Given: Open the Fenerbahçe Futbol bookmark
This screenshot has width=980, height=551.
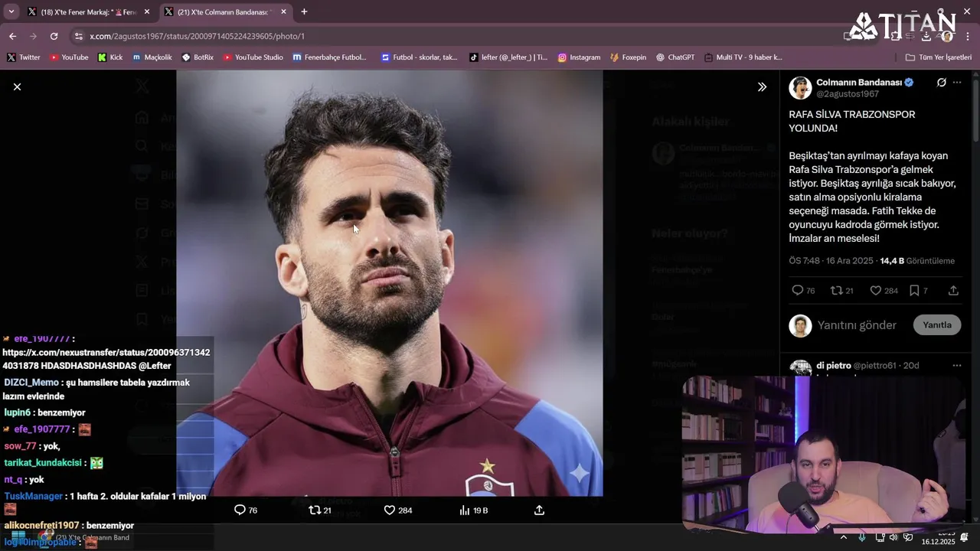Looking at the screenshot, I should point(329,57).
